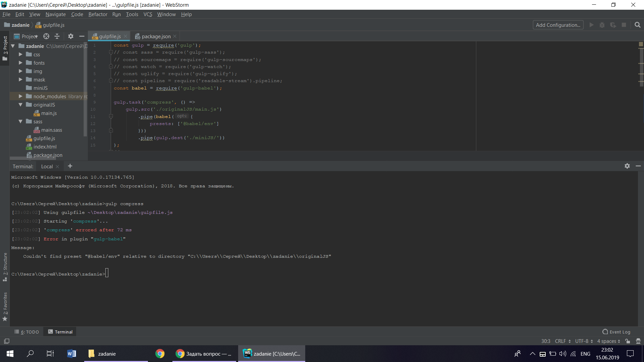Screen dimensions: 644x362
Task: Open Search Everywhere magnifier icon
Action: tap(638, 25)
